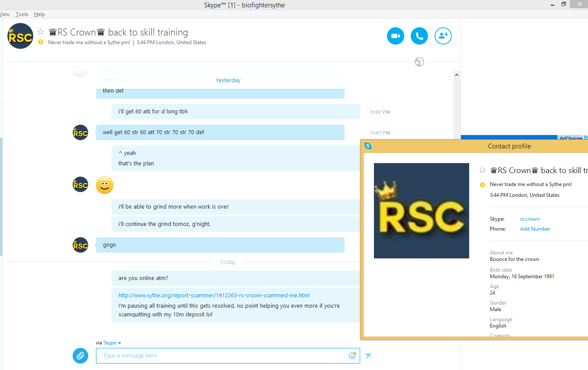Screen dimensions: 588x370
Task: Click 'Bounce for the crown' about text
Action: click(514, 259)
